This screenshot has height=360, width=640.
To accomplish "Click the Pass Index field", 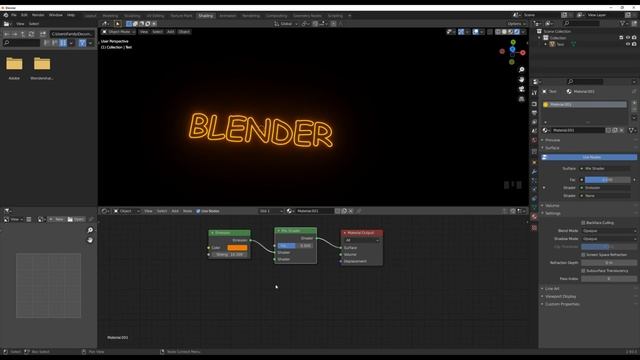I will pyautogui.click(x=609, y=279).
